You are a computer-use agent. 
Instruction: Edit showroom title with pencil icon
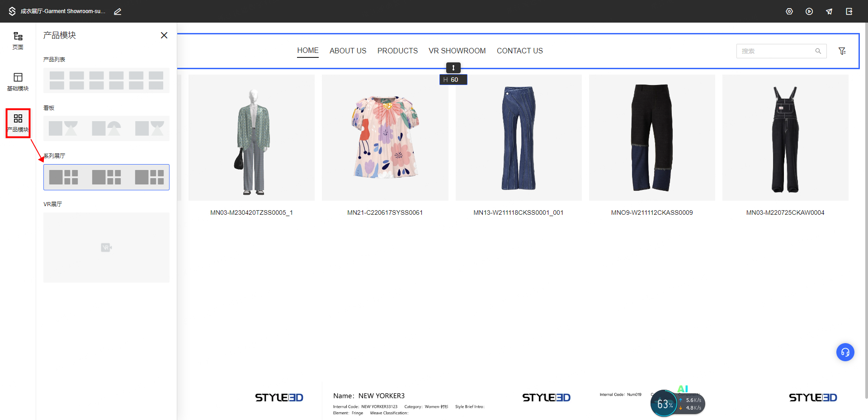(x=118, y=11)
